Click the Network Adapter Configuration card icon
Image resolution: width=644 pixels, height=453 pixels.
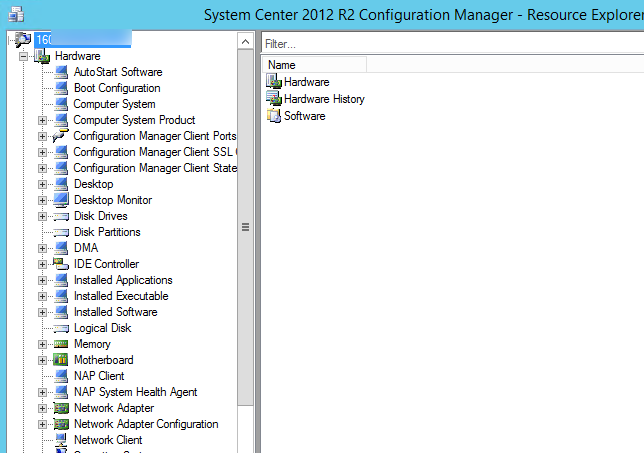[x=61, y=424]
